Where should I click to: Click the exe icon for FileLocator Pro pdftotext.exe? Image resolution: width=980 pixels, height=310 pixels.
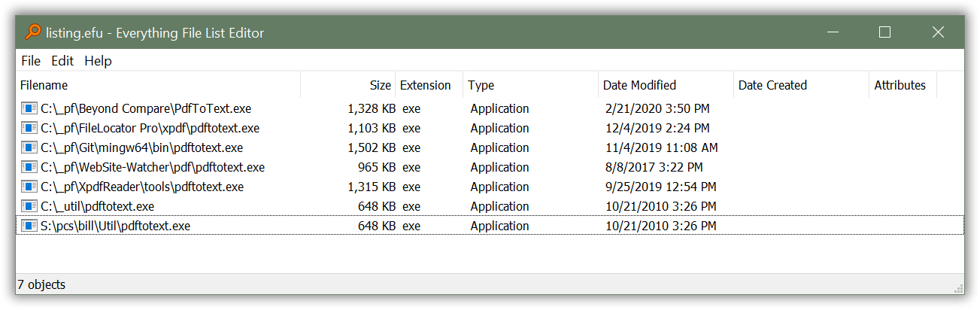[x=29, y=128]
